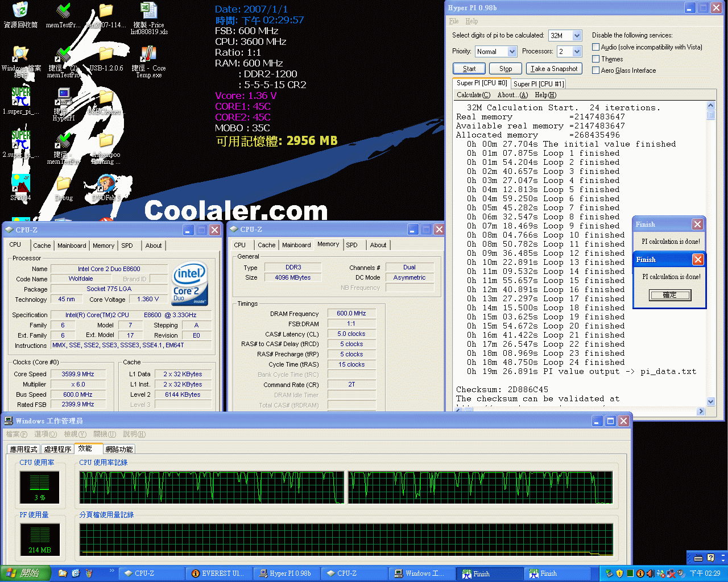Click 確定 in the Finish dialog
Screen dimensions: 728x582
point(670,295)
